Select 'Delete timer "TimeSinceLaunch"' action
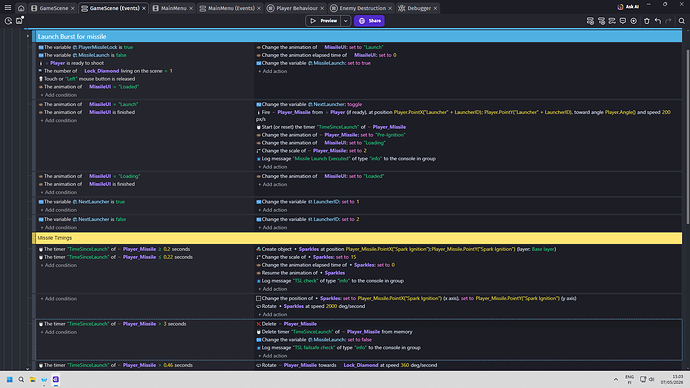Image resolution: width=690 pixels, height=388 pixels. tap(334, 332)
